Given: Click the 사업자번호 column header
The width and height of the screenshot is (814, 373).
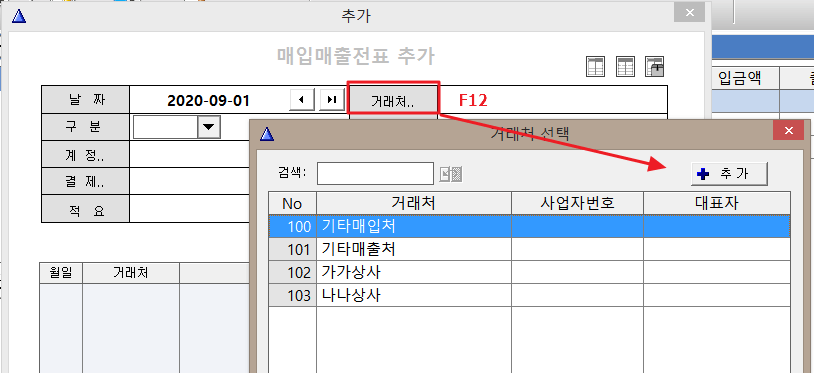Looking at the screenshot, I should click(577, 203).
